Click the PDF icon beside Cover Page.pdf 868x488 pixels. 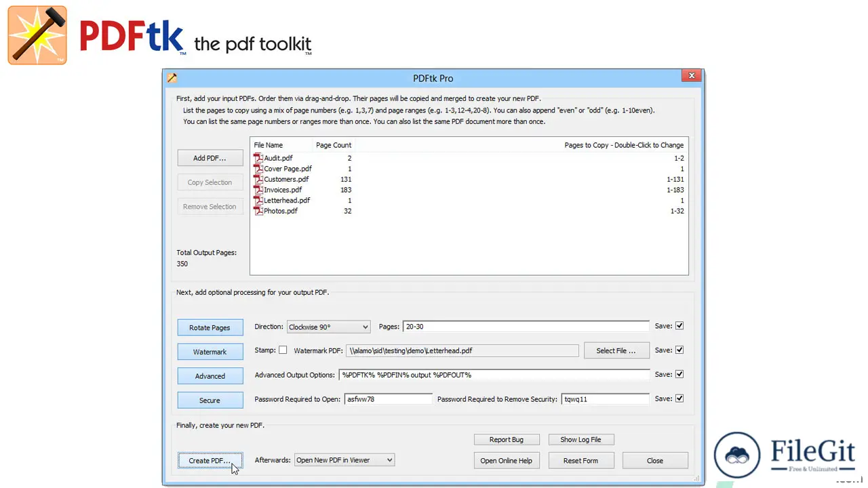click(258, 169)
